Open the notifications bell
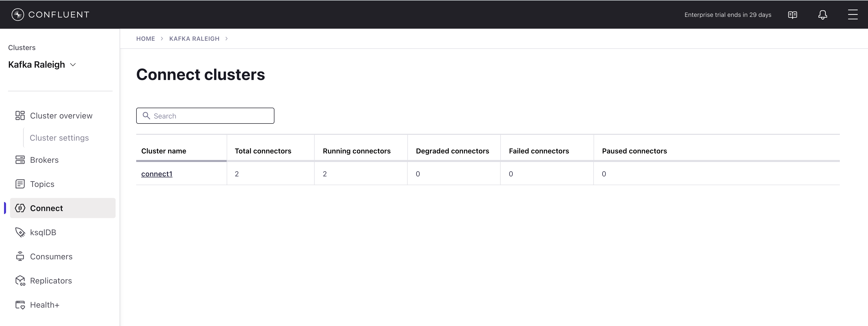868x326 pixels. click(823, 15)
